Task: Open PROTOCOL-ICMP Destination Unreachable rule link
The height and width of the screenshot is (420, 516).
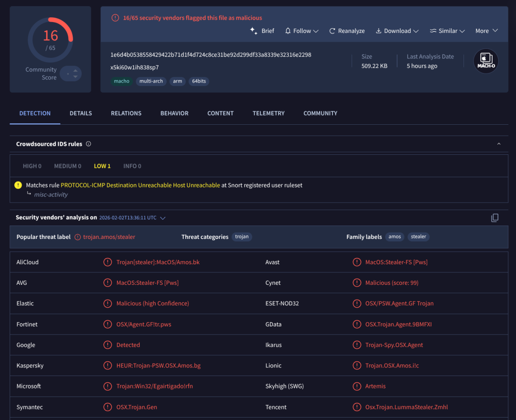Action: tap(140, 185)
